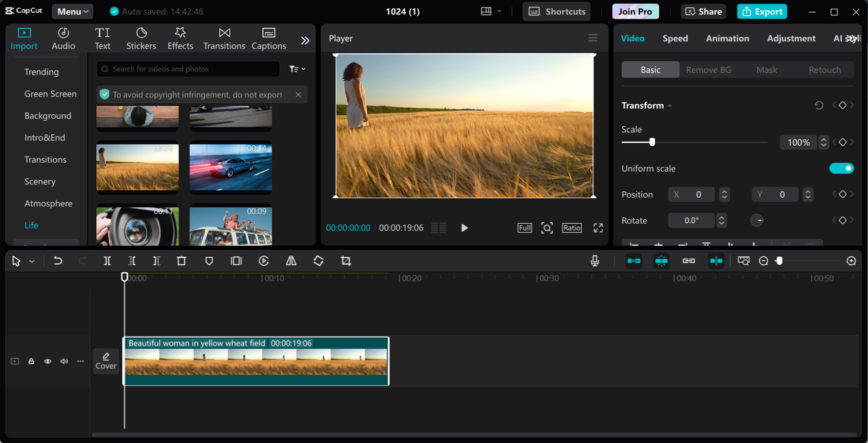Open selection tool mode dropdown arrow
868x443 pixels.
[x=32, y=261]
